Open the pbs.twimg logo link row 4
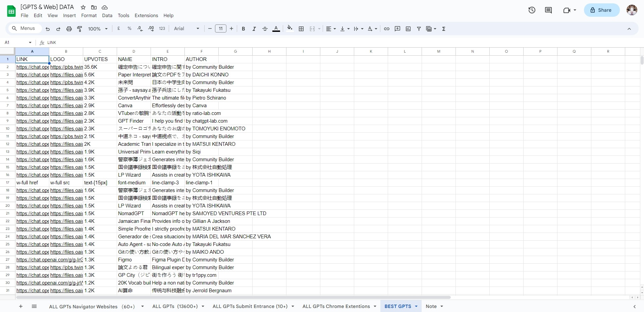This screenshot has width=644, height=312. (66, 82)
